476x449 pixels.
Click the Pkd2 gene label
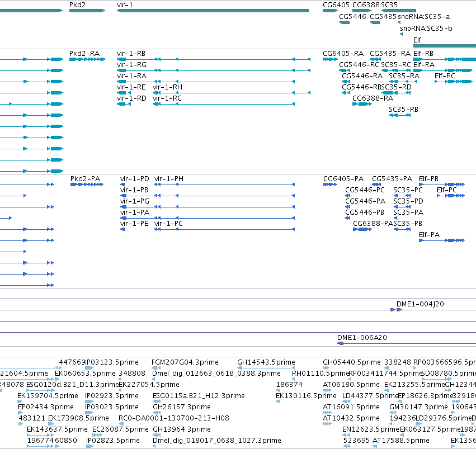77,5
